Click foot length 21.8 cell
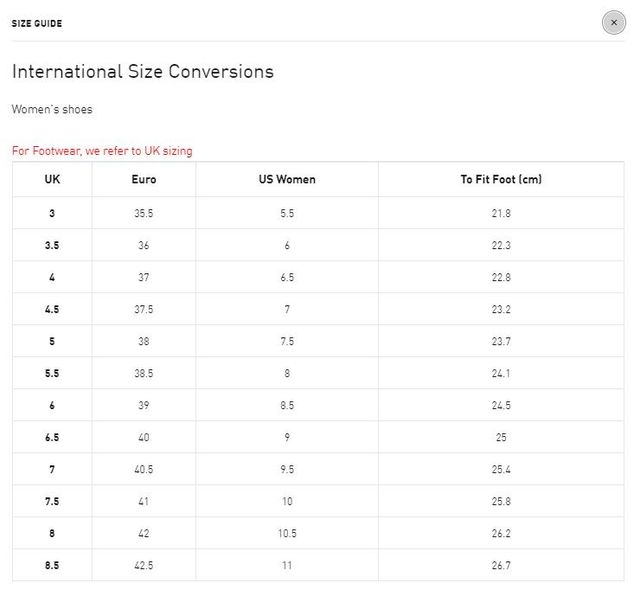Screen dimensions: 640x596 coord(501,213)
